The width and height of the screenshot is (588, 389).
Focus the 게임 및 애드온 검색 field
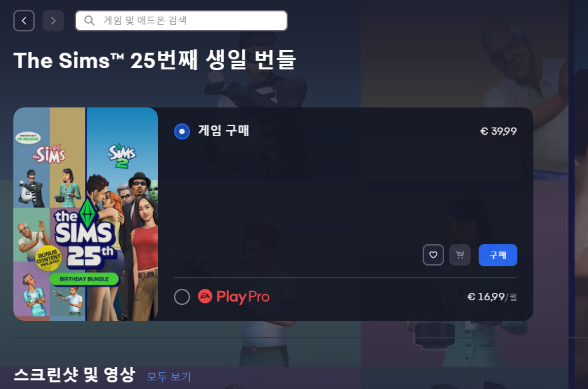[x=181, y=21]
